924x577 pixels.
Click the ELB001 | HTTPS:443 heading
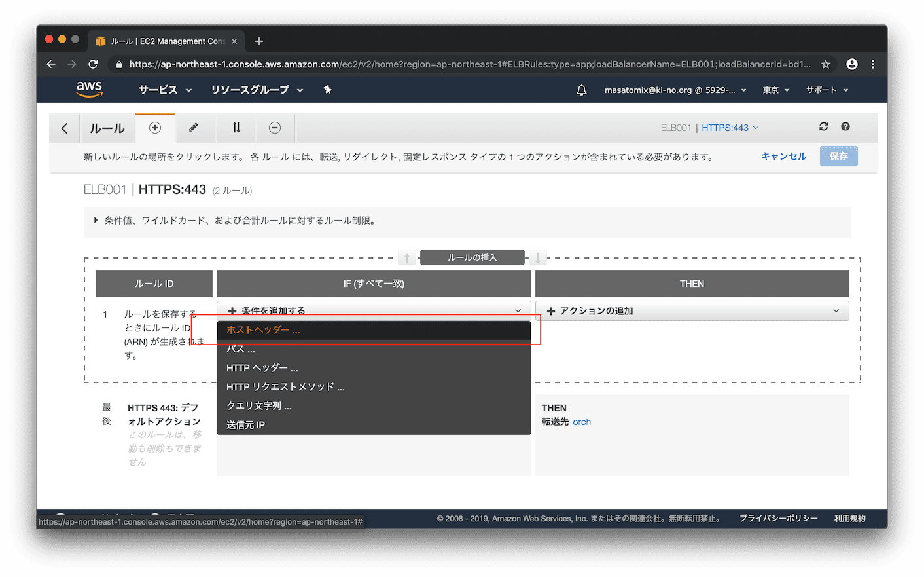145,189
